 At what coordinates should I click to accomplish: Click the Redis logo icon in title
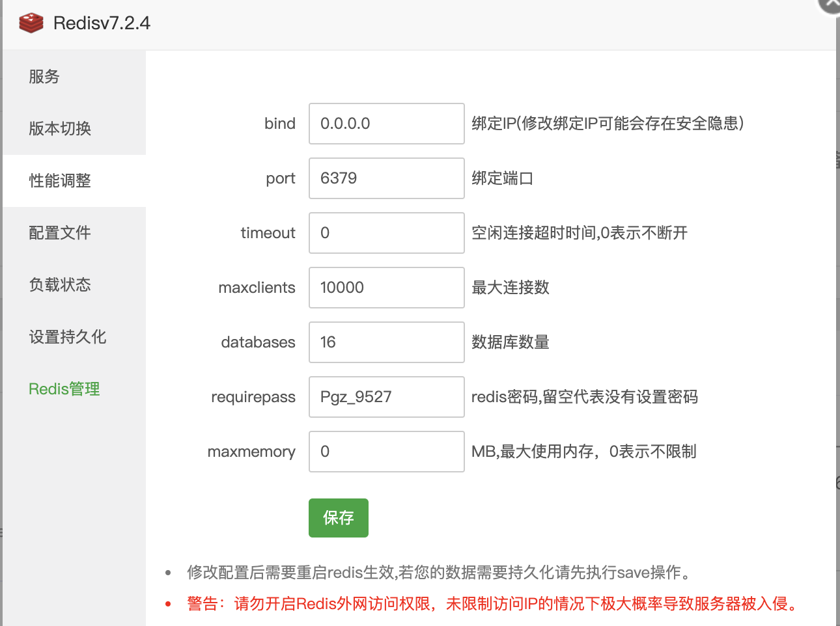[31, 23]
